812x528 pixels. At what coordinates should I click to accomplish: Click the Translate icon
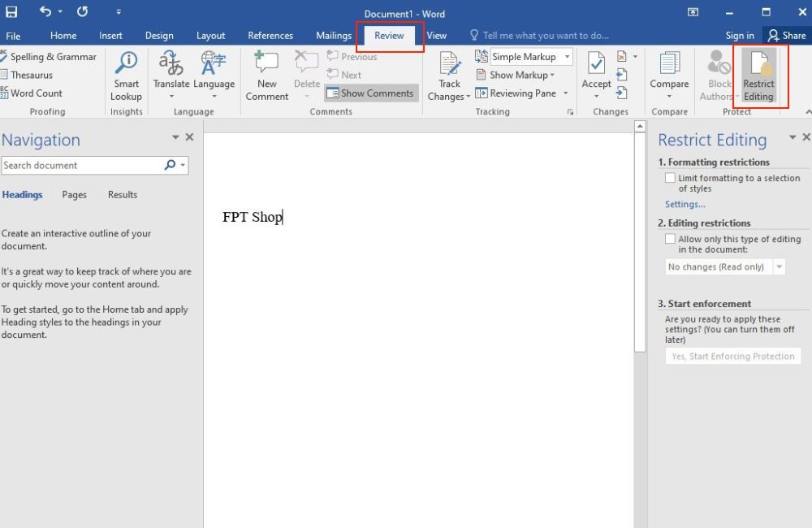pyautogui.click(x=171, y=63)
